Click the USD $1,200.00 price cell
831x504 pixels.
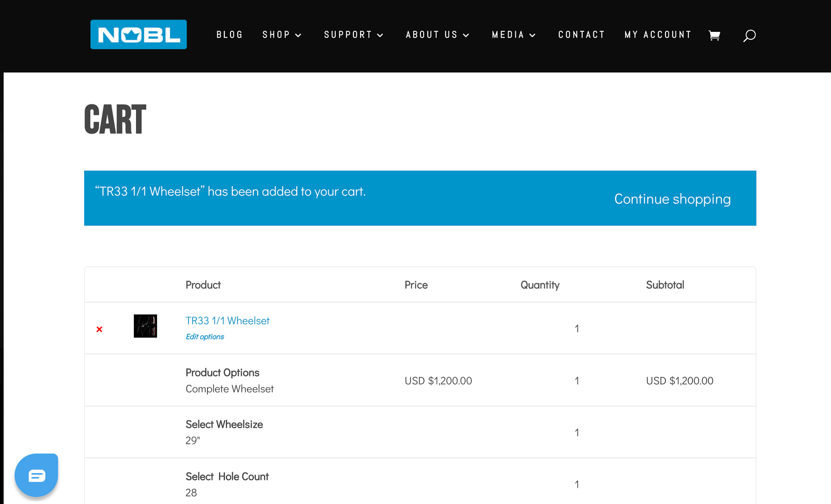point(438,380)
